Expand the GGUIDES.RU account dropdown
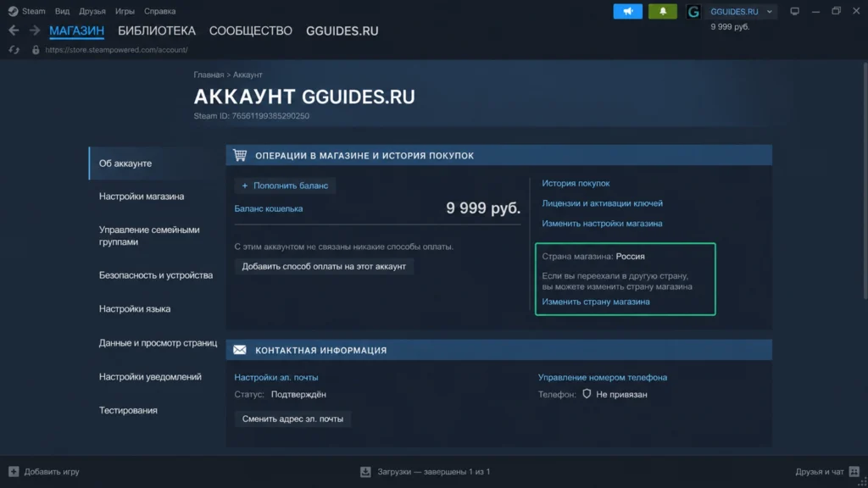Screen dimensions: 868x488 click(770, 12)
